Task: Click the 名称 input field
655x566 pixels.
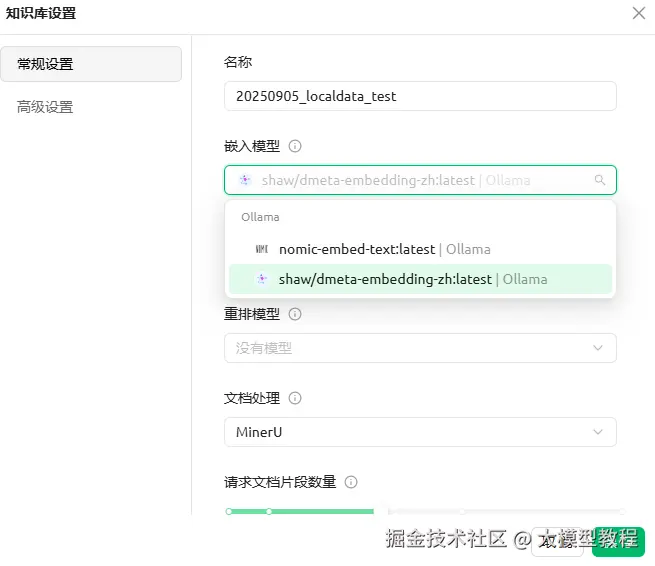Action: point(420,96)
